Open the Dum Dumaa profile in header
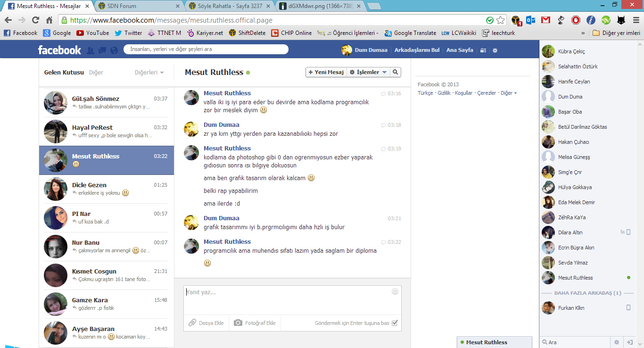644x348 pixels. coord(364,50)
